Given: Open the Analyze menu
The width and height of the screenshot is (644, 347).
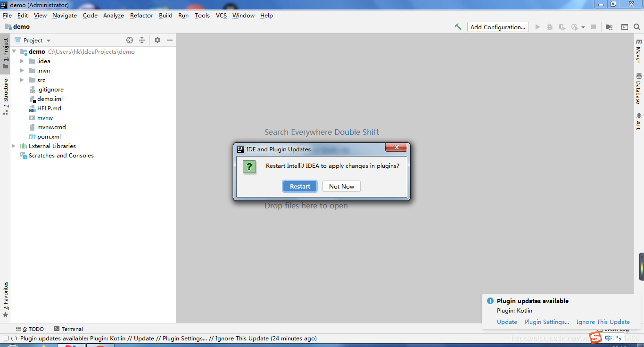Looking at the screenshot, I should tap(114, 15).
